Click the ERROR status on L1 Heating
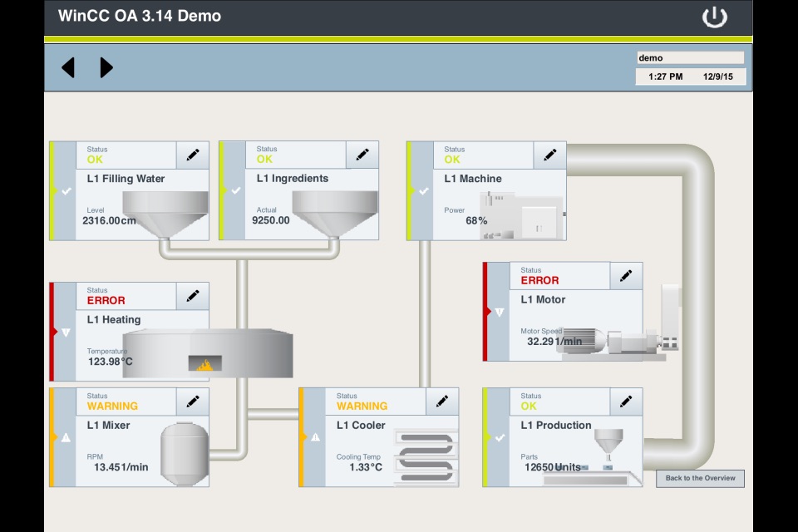 click(x=106, y=300)
